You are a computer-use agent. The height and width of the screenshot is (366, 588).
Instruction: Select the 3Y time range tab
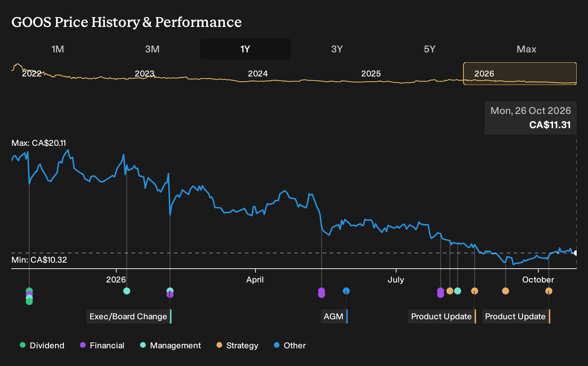(337, 49)
